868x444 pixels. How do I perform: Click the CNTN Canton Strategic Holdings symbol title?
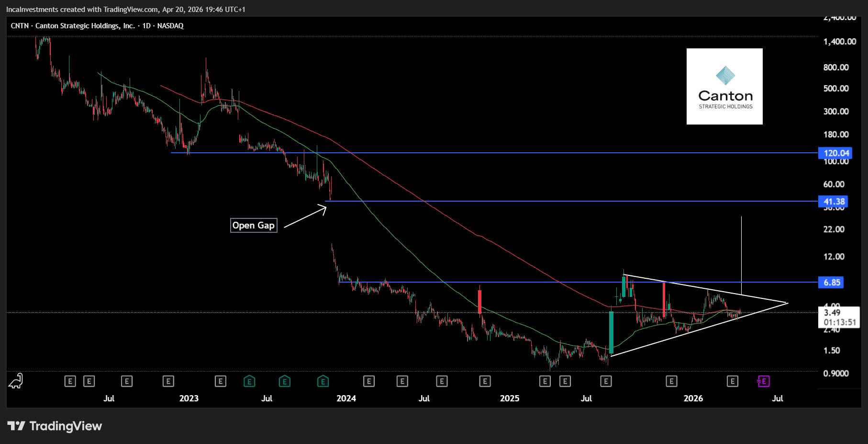point(97,26)
